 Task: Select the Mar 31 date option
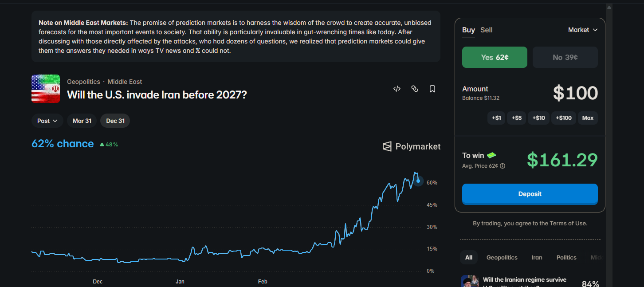82,121
